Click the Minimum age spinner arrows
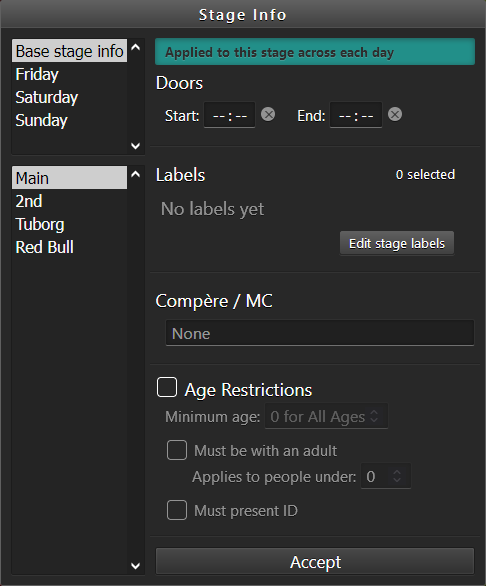The image size is (486, 586). pos(374,416)
